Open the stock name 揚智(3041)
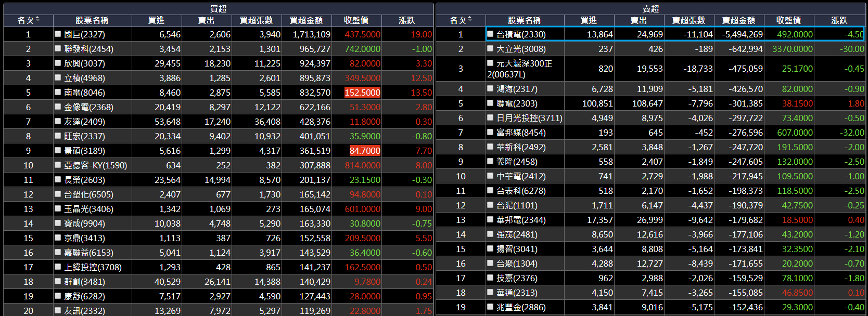Image resolution: width=868 pixels, height=316 pixels. (517, 249)
